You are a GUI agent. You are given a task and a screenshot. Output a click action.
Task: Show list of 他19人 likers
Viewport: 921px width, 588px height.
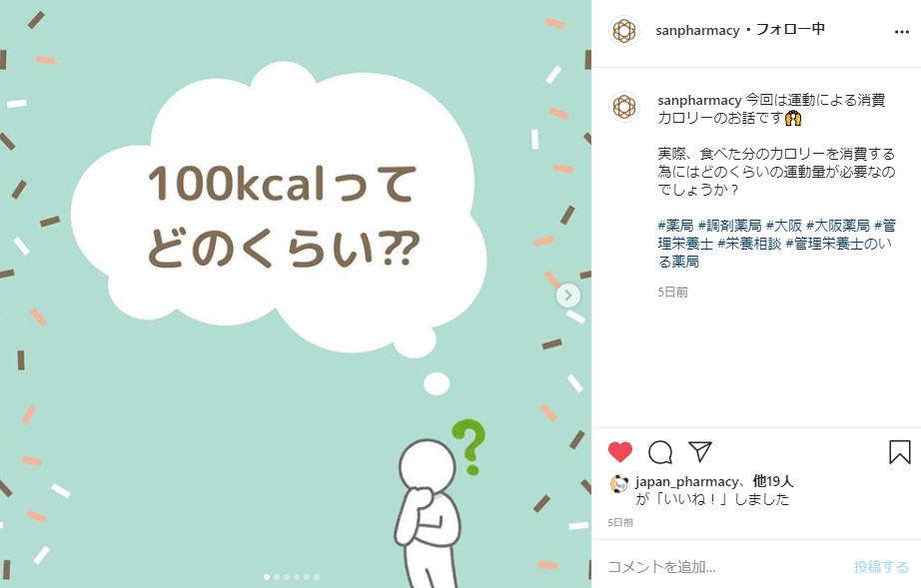click(773, 482)
